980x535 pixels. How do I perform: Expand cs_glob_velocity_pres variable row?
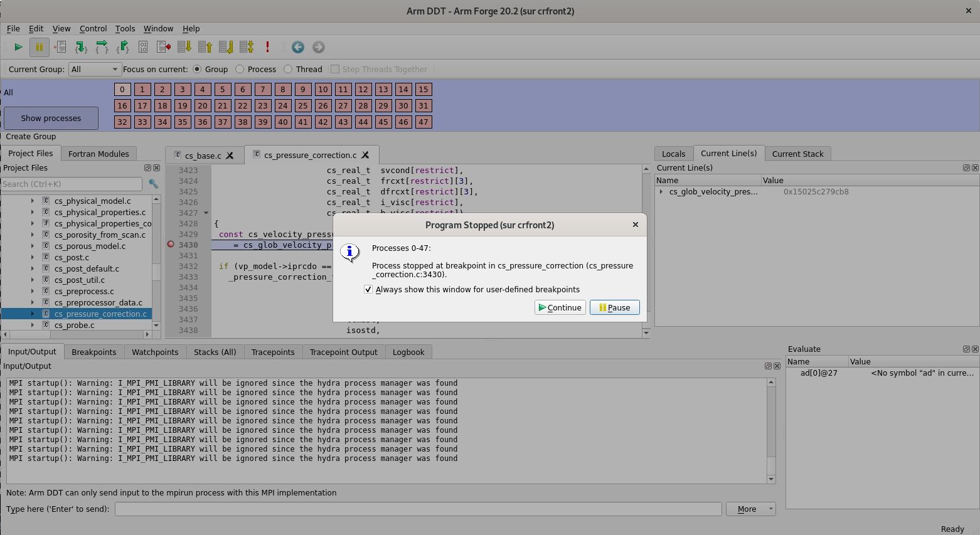click(x=661, y=191)
